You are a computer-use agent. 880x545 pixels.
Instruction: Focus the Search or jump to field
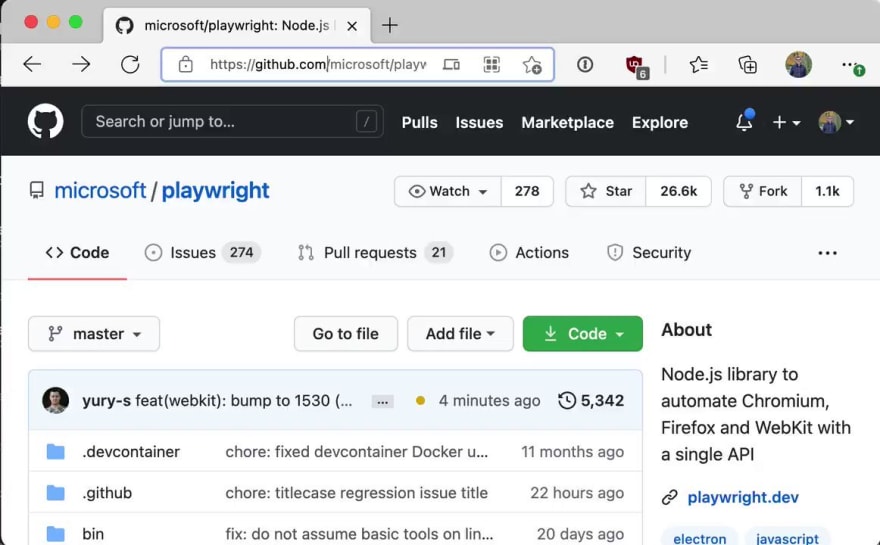coord(232,121)
